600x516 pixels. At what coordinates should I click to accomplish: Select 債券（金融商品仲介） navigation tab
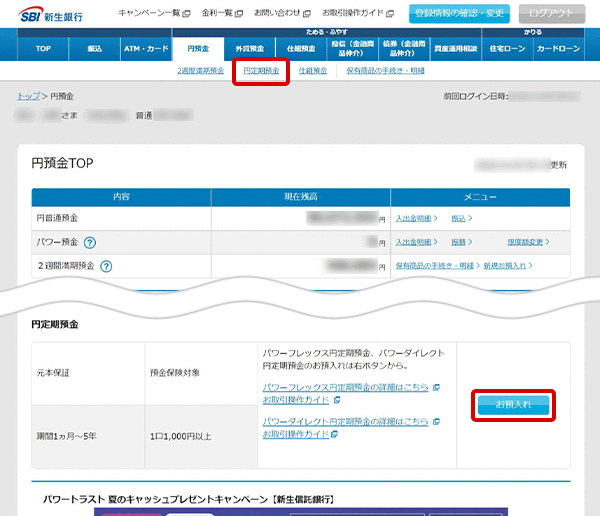404,49
